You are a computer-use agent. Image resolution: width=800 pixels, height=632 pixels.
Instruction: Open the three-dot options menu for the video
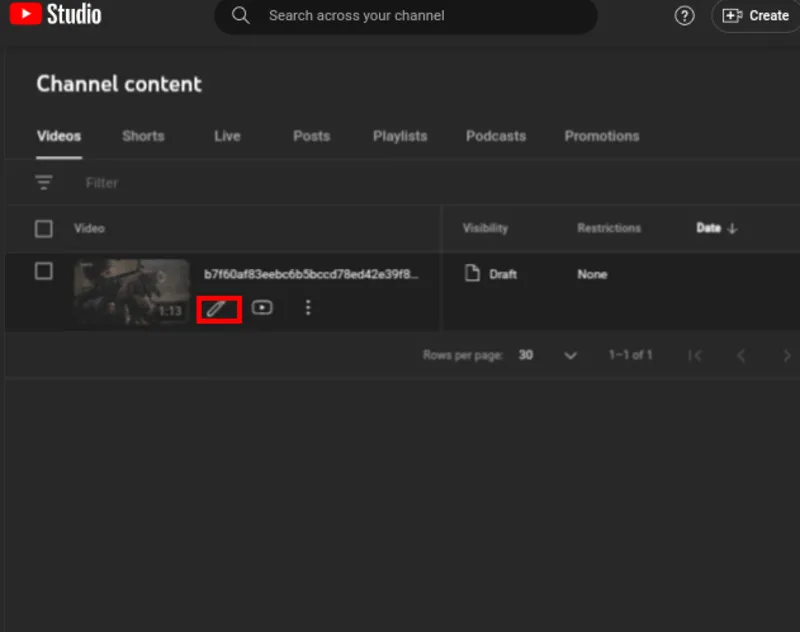click(x=308, y=308)
